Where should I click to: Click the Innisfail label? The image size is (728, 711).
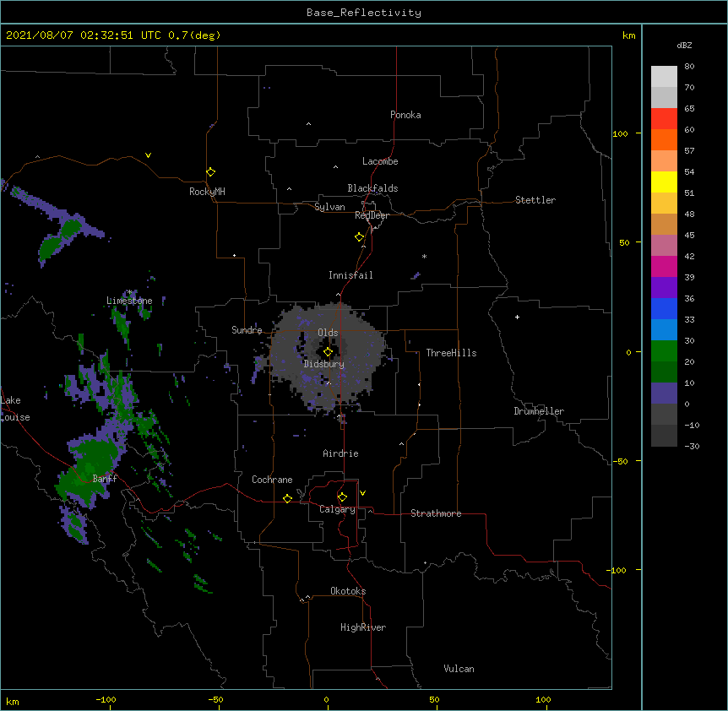point(350,275)
